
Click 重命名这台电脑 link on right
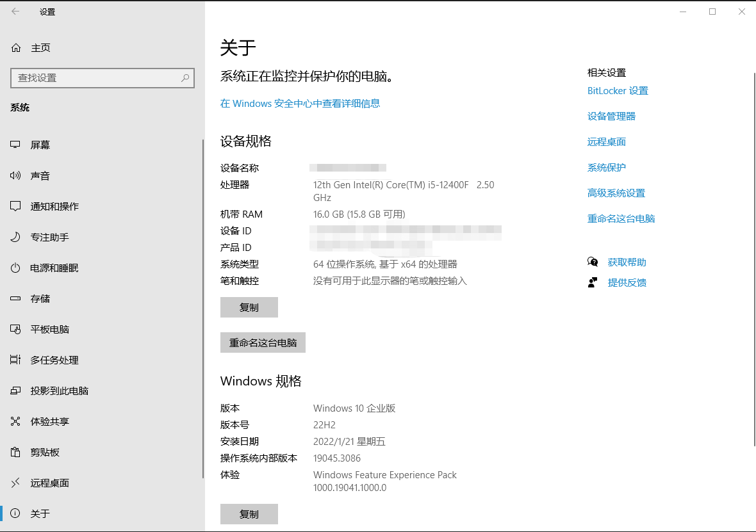tap(621, 218)
